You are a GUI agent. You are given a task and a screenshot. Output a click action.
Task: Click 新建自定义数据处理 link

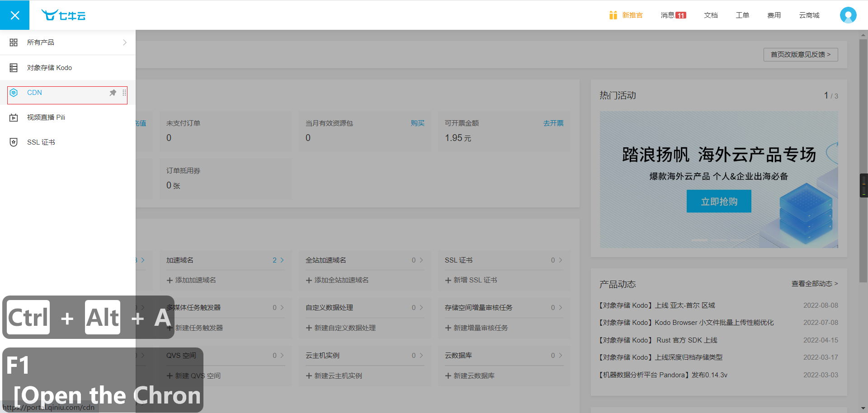point(345,328)
